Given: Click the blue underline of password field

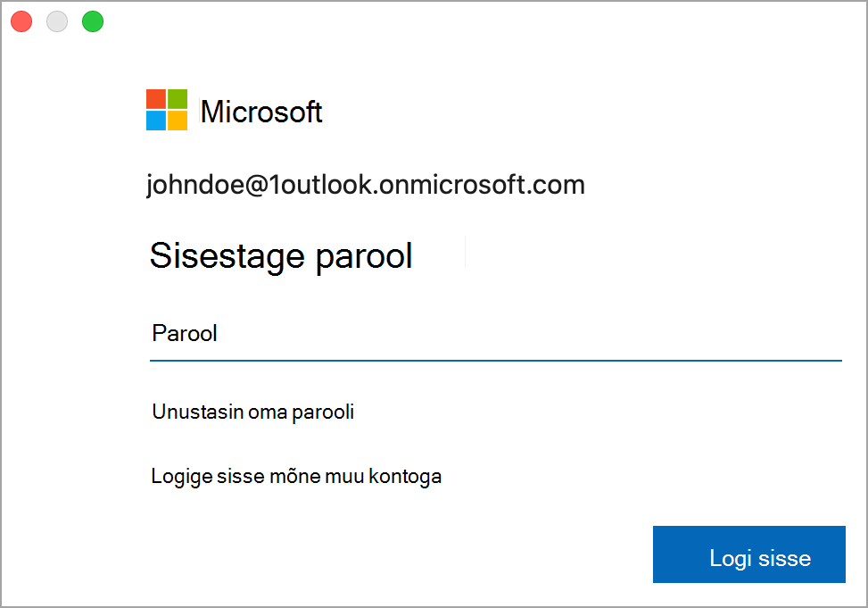Looking at the screenshot, I should (495, 361).
